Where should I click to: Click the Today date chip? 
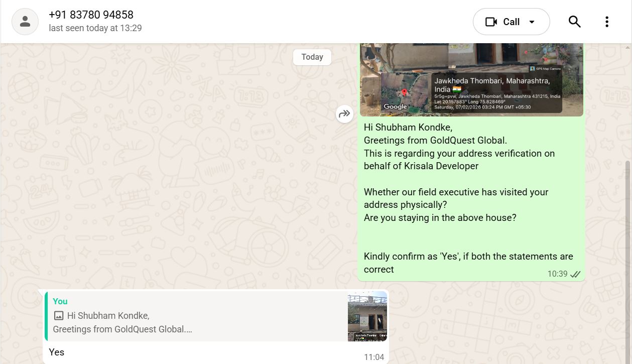click(312, 57)
